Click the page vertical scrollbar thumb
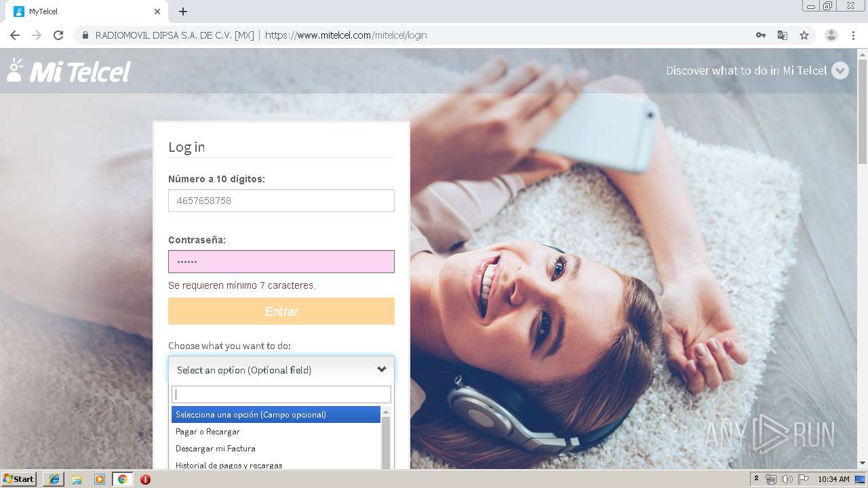Screen dimensions: 868x488 tap(863, 111)
